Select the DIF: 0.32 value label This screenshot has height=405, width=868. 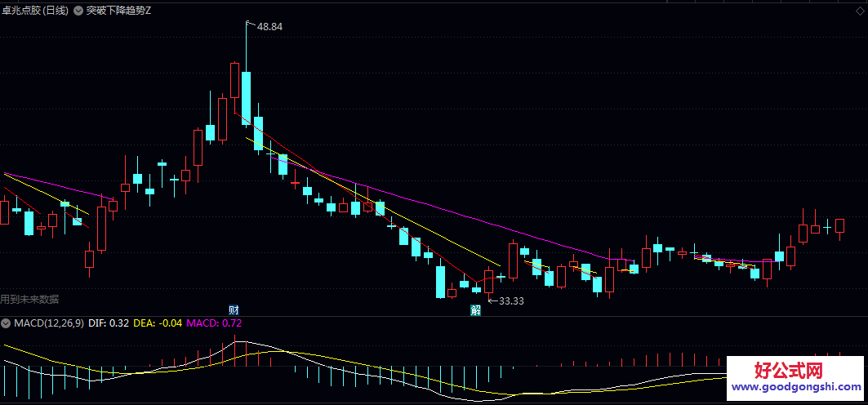(x=109, y=323)
